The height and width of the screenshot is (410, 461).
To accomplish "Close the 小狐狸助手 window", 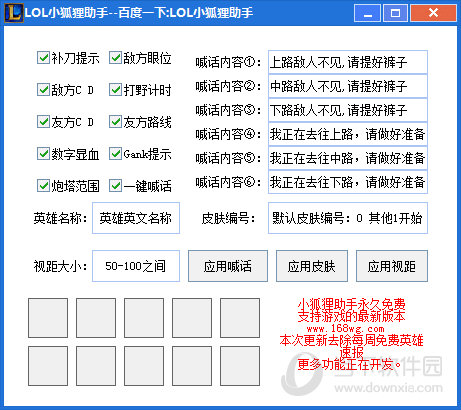I will click(x=433, y=13).
